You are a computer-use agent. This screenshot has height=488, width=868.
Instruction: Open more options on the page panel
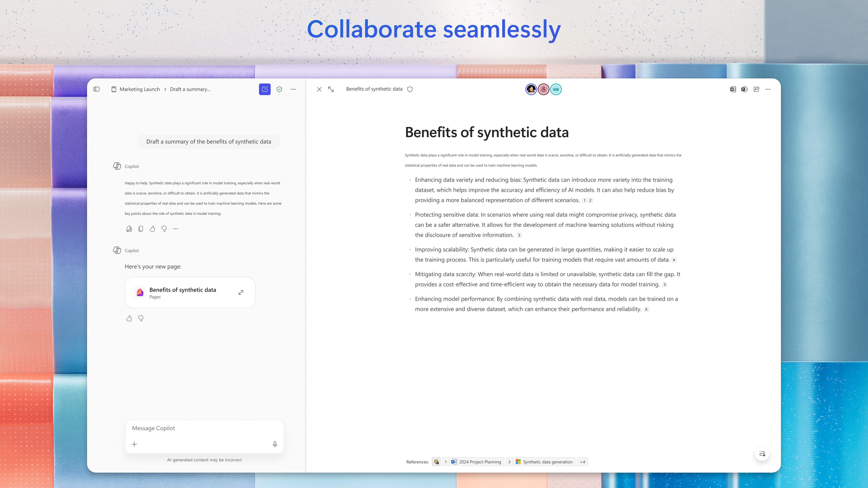768,89
